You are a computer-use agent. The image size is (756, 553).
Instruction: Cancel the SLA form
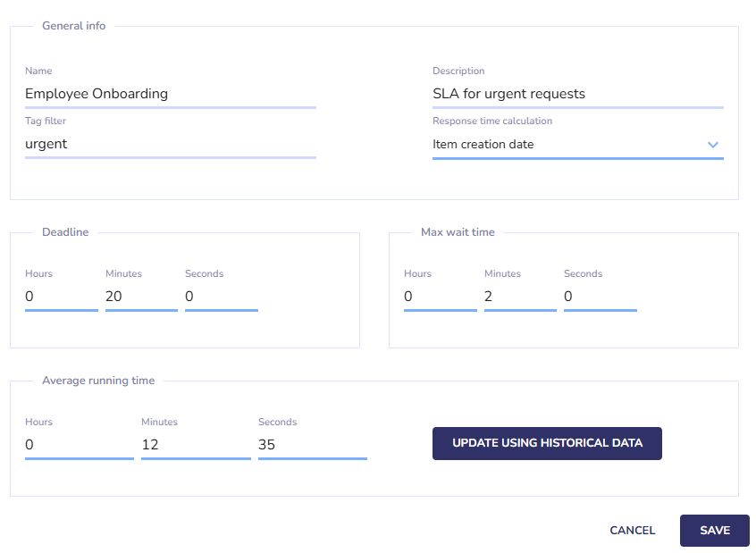pyautogui.click(x=632, y=531)
